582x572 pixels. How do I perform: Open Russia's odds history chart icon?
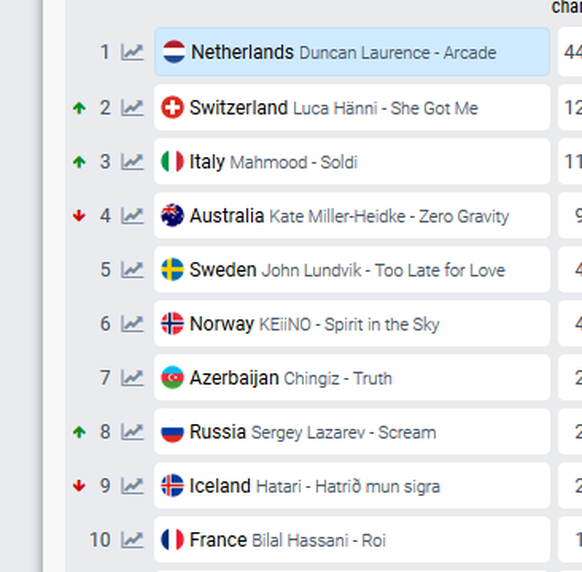(x=132, y=432)
